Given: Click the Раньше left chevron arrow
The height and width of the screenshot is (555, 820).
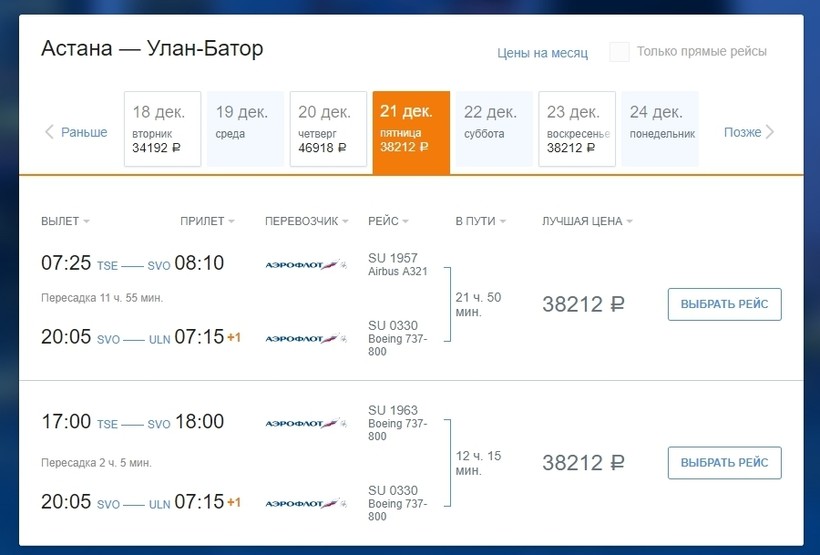Looking at the screenshot, I should pos(49,132).
